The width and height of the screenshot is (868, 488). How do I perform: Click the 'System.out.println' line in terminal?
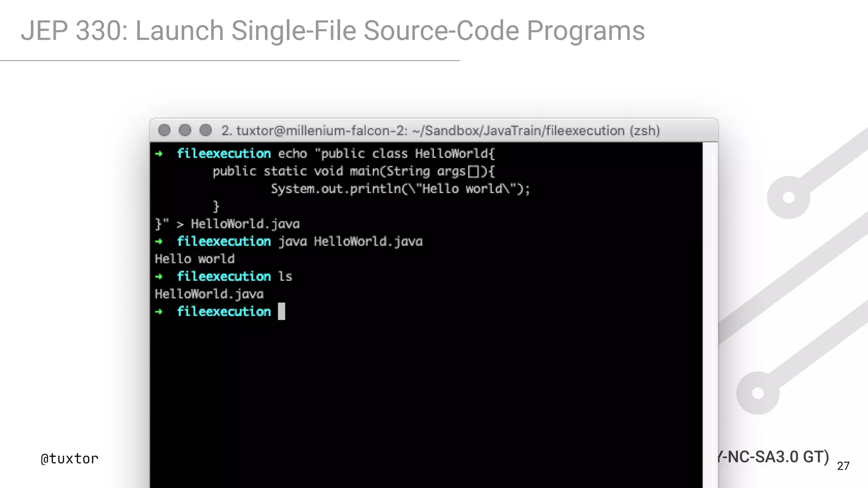click(x=401, y=189)
